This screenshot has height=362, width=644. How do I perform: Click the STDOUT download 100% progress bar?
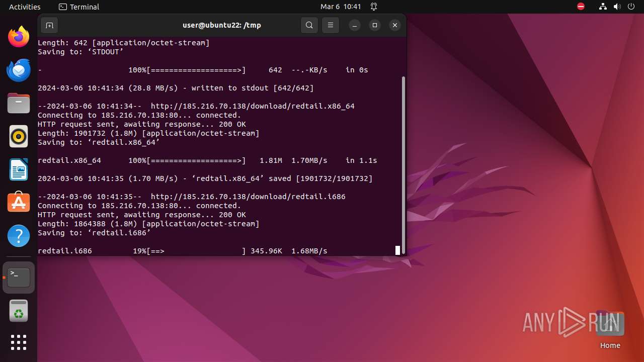click(x=196, y=70)
